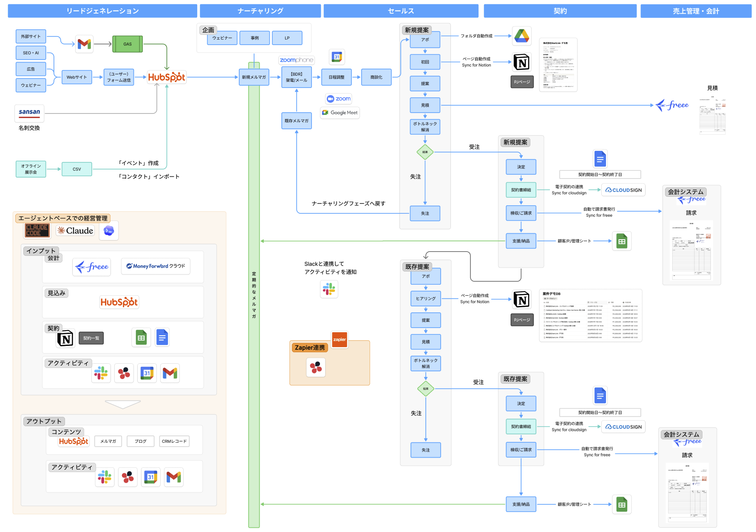Click the 新規メルマガ node

[254, 77]
